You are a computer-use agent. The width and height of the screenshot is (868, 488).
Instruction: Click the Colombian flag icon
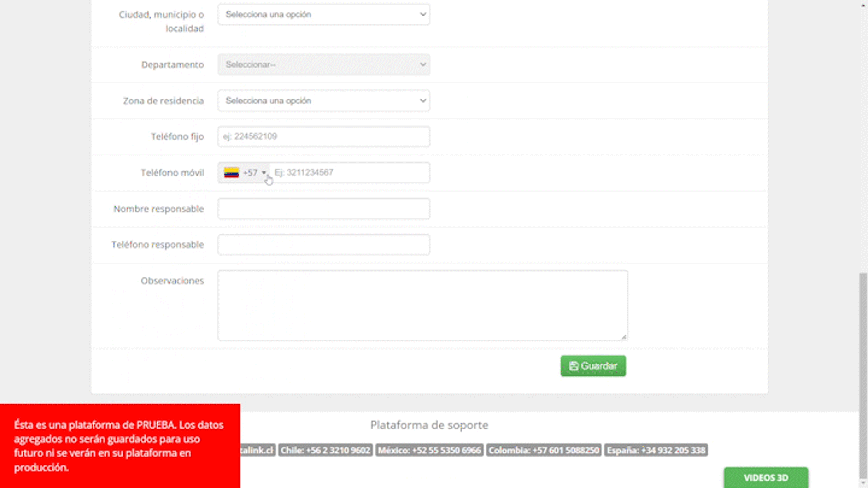(231, 172)
